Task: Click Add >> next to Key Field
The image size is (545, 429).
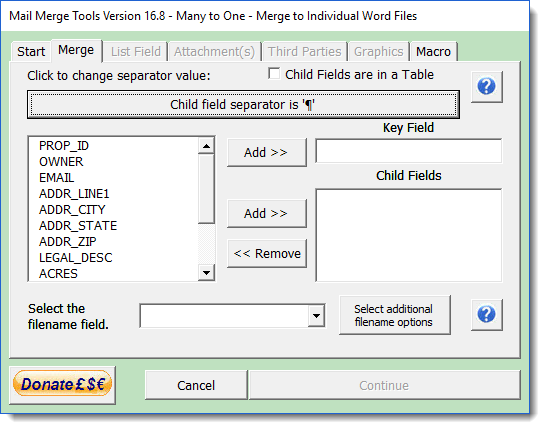Action: pos(267,152)
